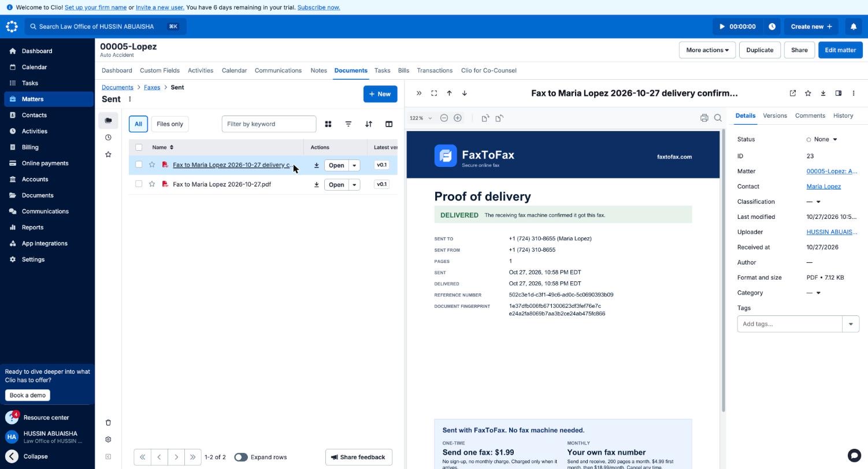868x469 pixels.
Task: Switch to the Versions tab
Action: 775,116
